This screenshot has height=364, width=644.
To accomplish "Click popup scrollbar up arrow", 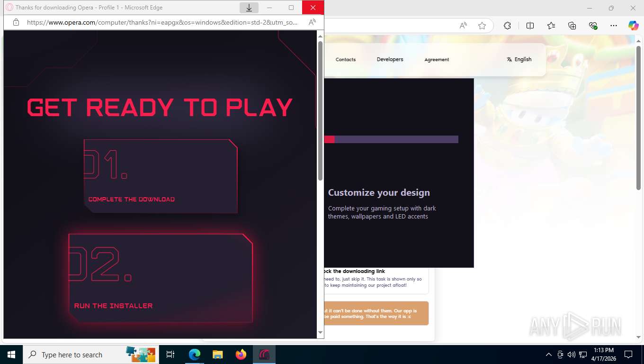I will click(320, 36).
